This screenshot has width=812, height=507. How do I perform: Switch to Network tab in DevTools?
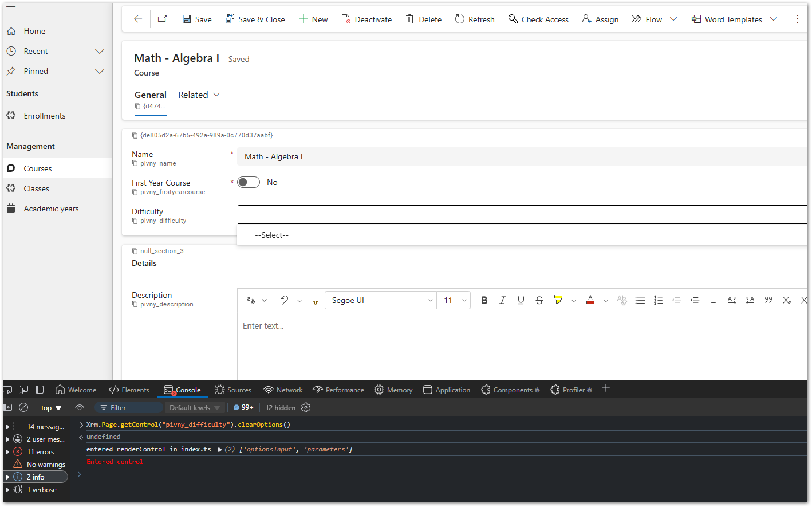(283, 390)
